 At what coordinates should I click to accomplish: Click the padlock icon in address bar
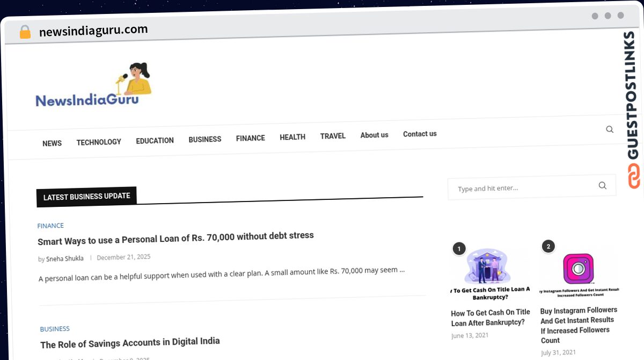point(25,32)
